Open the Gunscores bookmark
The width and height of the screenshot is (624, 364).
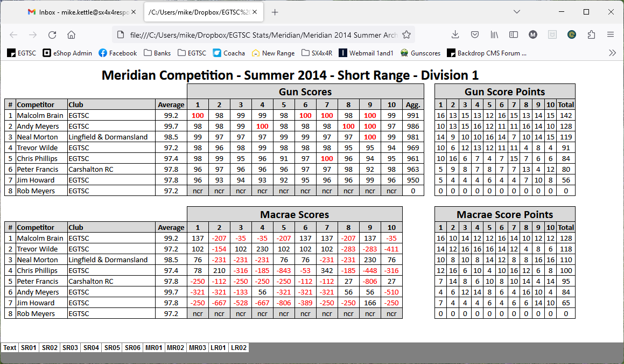(x=420, y=53)
